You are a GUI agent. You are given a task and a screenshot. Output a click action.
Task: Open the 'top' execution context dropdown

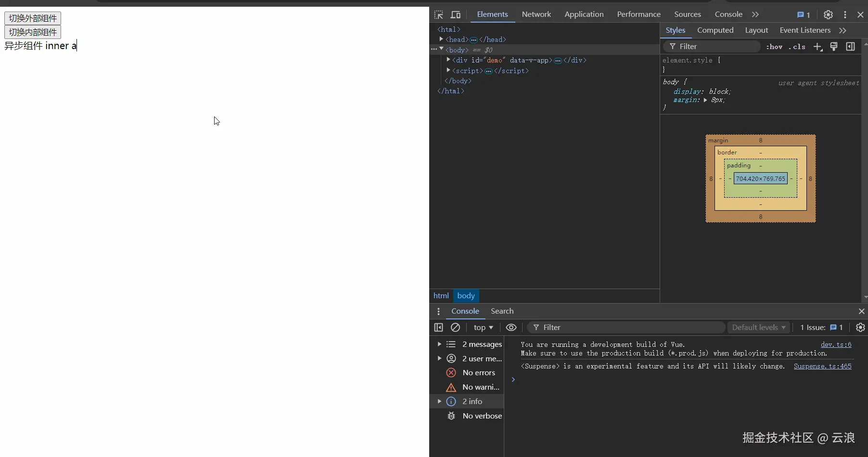tap(483, 328)
